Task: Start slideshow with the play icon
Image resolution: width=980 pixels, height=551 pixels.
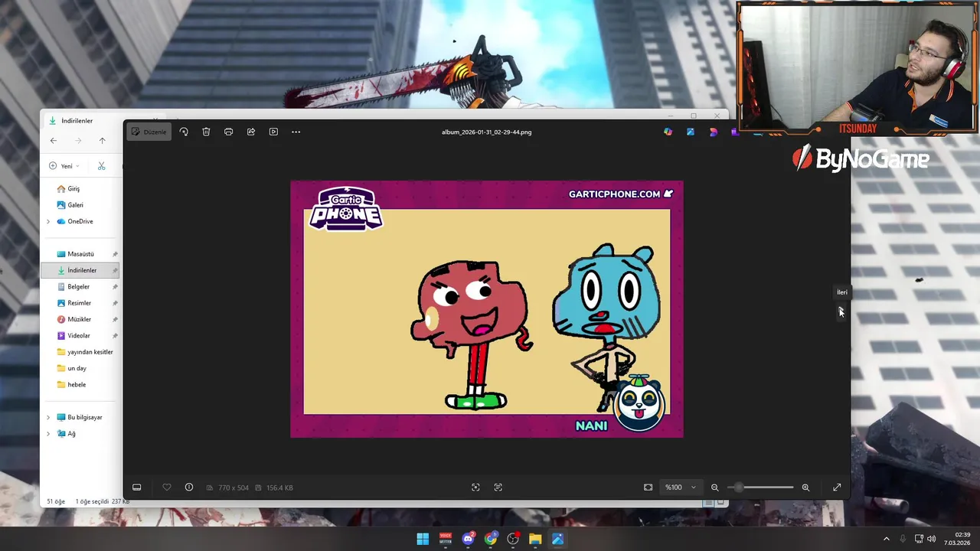Action: 273,132
